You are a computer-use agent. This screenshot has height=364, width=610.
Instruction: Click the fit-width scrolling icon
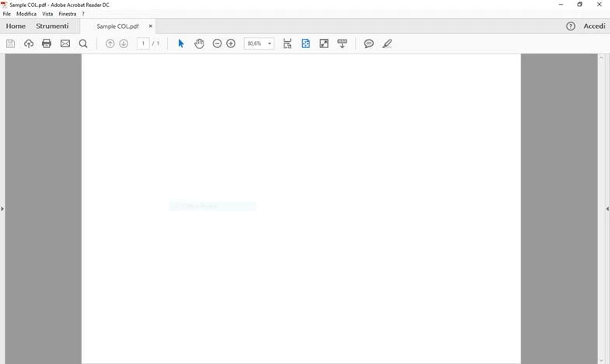287,43
